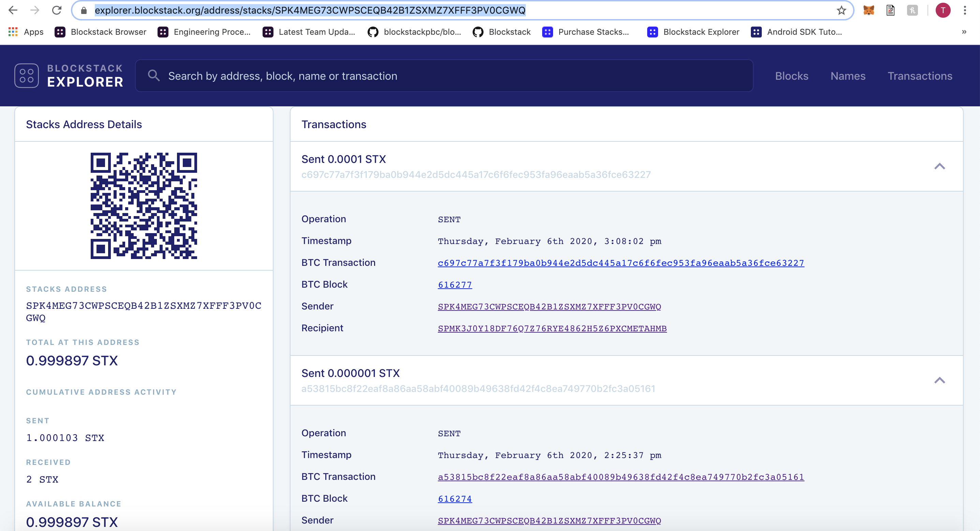Open the Chrome settings menu
The height and width of the screenshot is (531, 980).
click(x=966, y=10)
